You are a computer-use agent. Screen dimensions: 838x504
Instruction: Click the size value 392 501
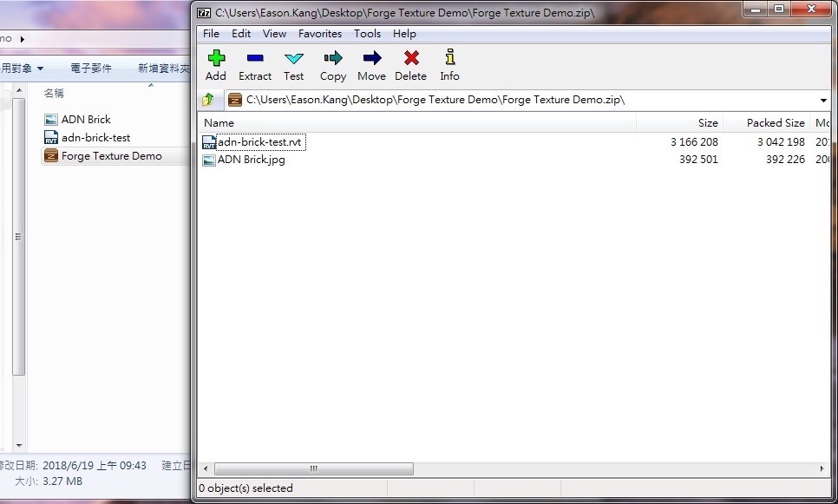click(x=698, y=160)
